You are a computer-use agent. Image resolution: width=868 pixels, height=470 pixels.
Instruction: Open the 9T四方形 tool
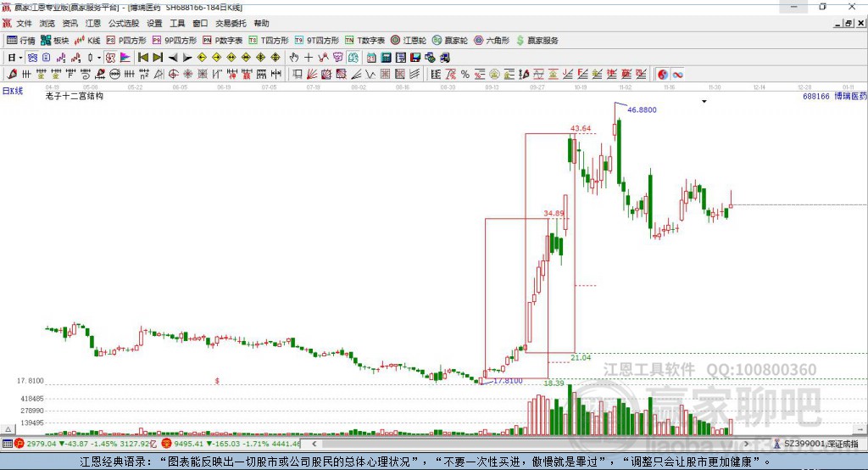[x=317, y=41]
